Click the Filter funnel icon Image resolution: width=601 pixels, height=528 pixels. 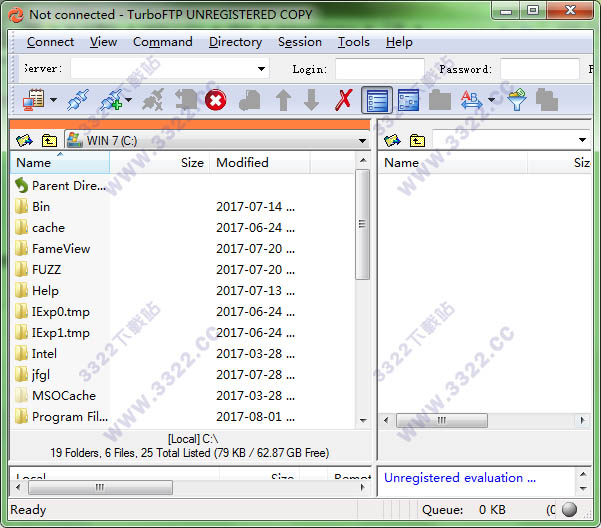(517, 100)
